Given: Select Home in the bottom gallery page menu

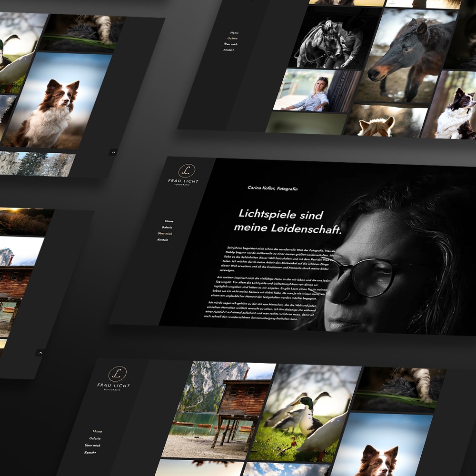Looking at the screenshot, I should point(97,431).
